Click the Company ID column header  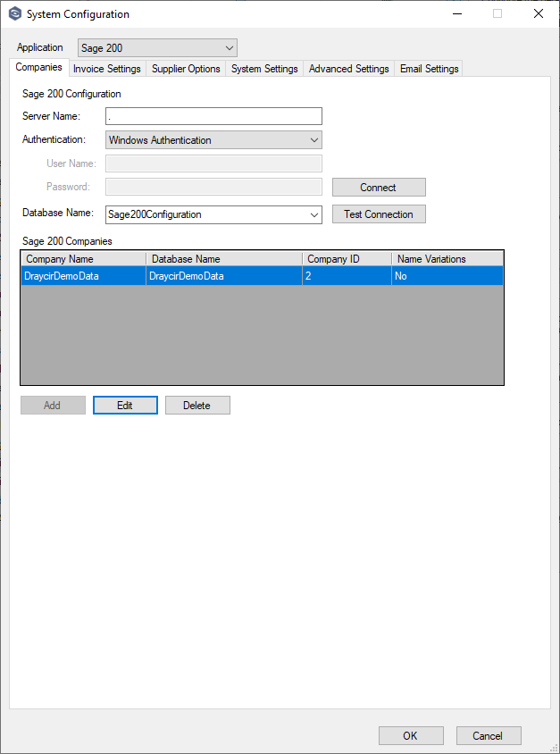coord(347,259)
